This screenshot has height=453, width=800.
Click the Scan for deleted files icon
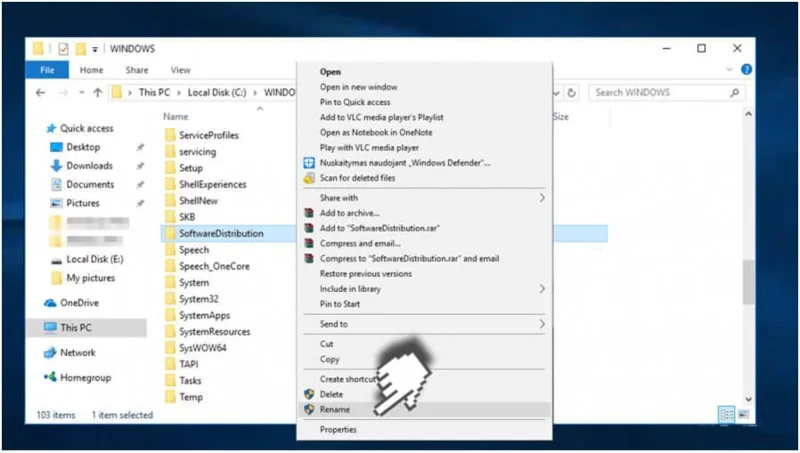click(x=309, y=178)
